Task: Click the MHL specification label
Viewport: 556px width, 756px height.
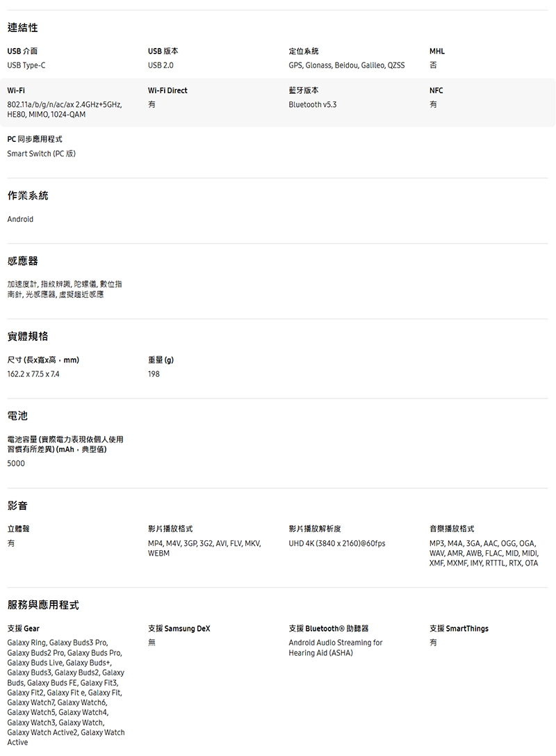Action: tap(436, 51)
